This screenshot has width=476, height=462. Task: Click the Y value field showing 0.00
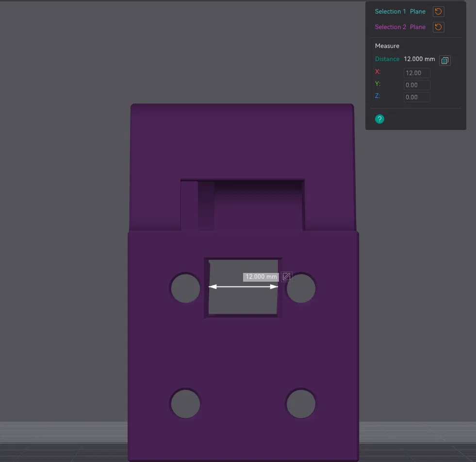point(417,85)
